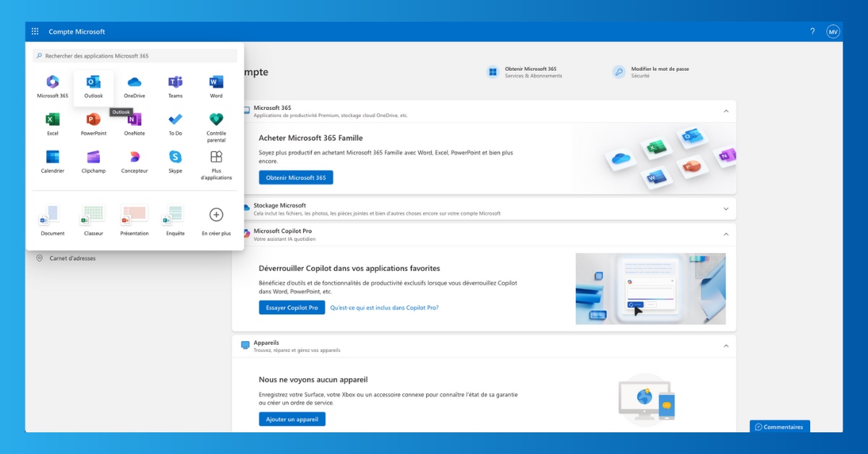This screenshot has width=868, height=454.
Task: Click Ajouter un appareil button
Action: coord(292,419)
